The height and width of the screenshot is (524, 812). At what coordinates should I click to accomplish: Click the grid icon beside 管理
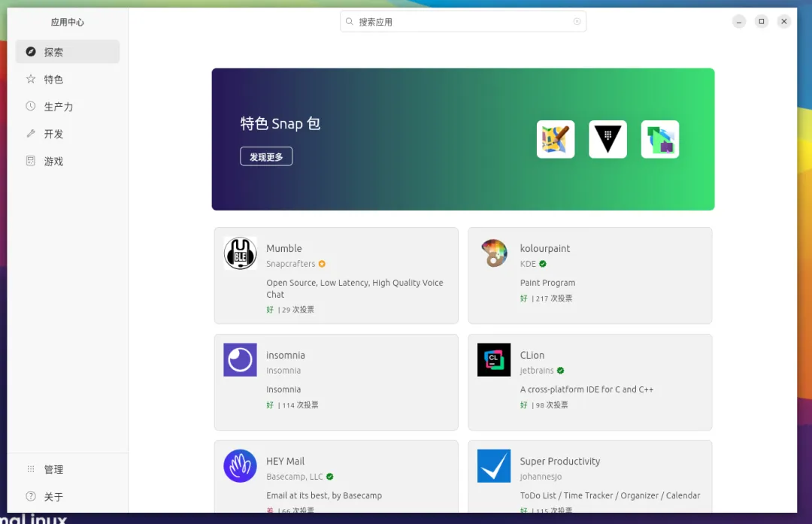[x=31, y=469]
